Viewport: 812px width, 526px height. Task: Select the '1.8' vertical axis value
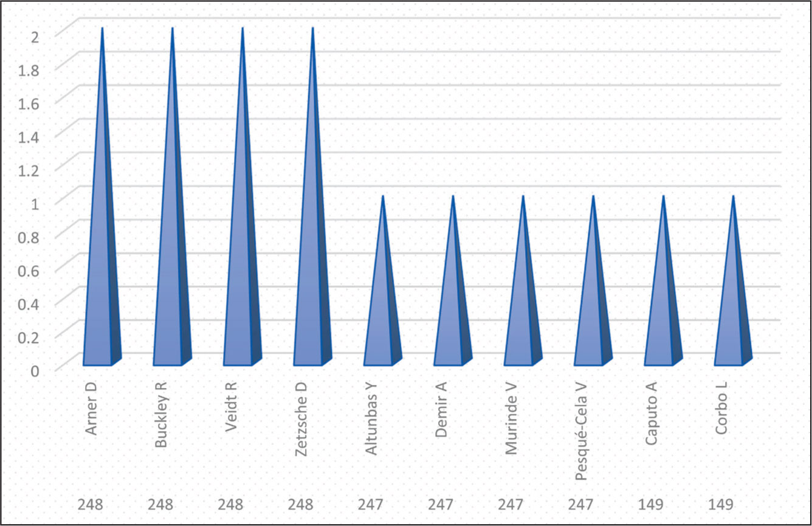(30, 70)
